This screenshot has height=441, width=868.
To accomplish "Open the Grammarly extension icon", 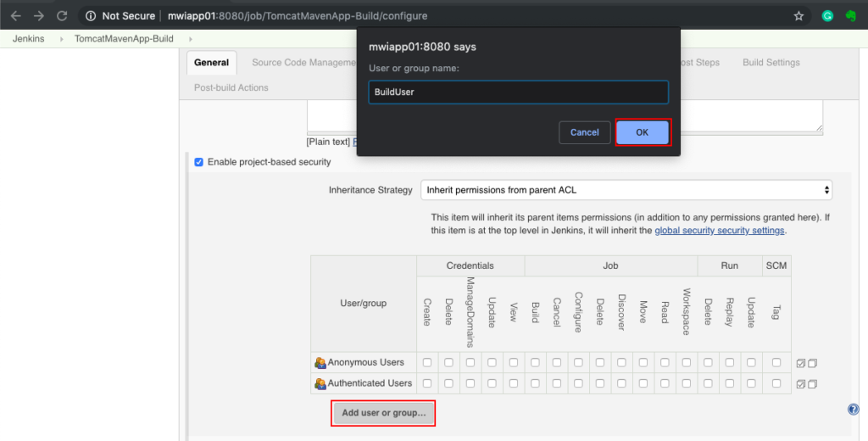I will tap(827, 16).
